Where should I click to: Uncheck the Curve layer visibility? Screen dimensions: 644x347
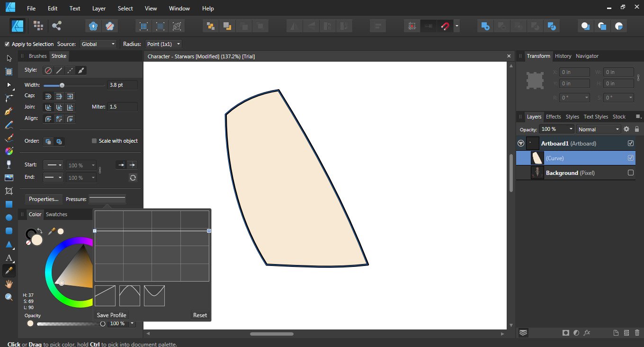(630, 158)
